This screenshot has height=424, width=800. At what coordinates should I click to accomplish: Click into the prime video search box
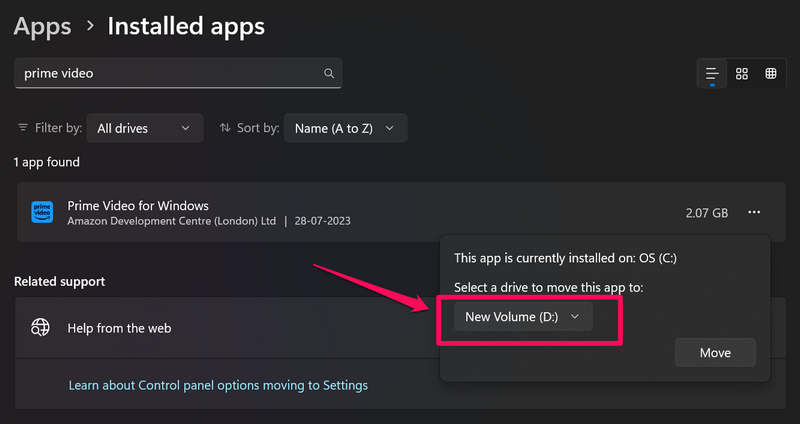pyautogui.click(x=170, y=73)
